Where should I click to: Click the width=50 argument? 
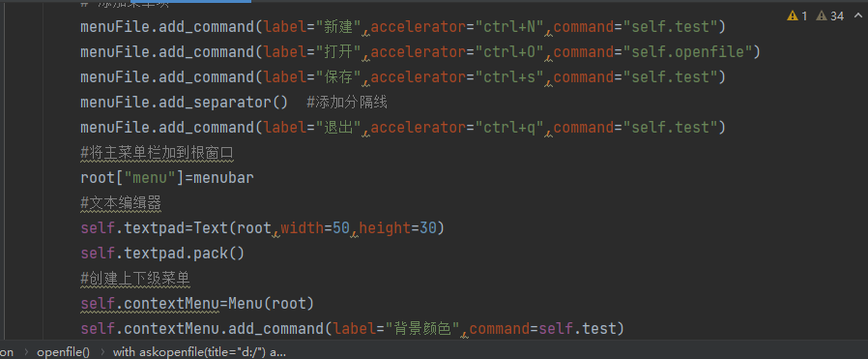pos(315,228)
